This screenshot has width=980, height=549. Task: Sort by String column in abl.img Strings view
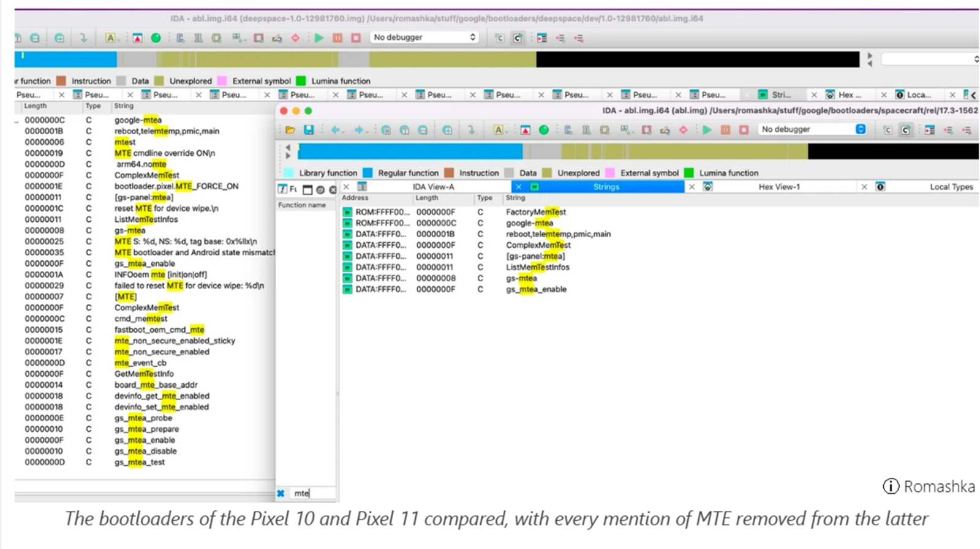(x=741, y=198)
